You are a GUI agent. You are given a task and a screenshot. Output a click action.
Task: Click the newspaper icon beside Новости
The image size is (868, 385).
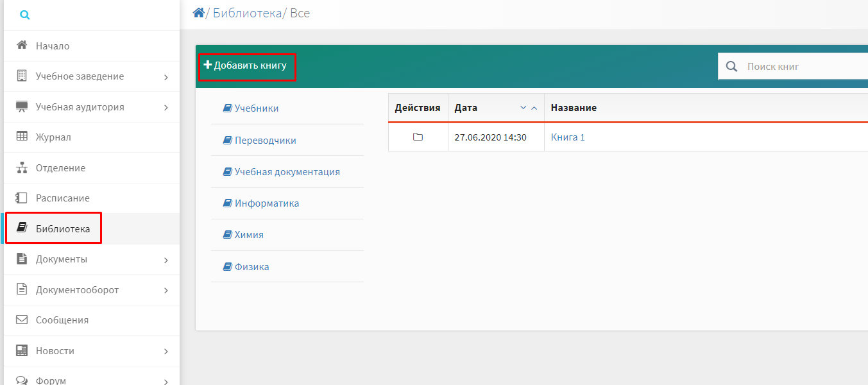click(22, 350)
